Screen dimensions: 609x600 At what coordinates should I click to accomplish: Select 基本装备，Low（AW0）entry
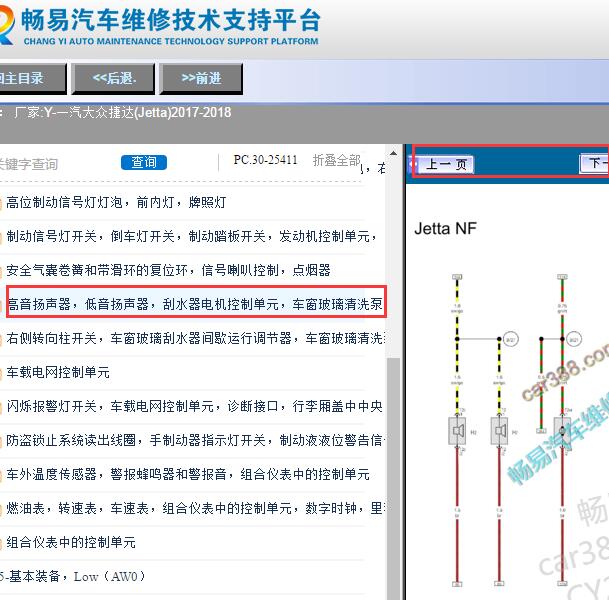tap(72, 576)
